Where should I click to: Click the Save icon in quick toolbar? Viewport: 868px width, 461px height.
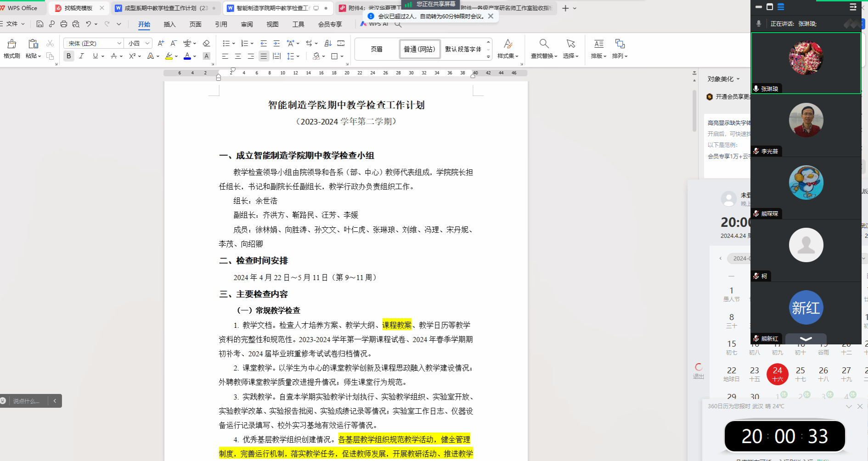click(40, 24)
